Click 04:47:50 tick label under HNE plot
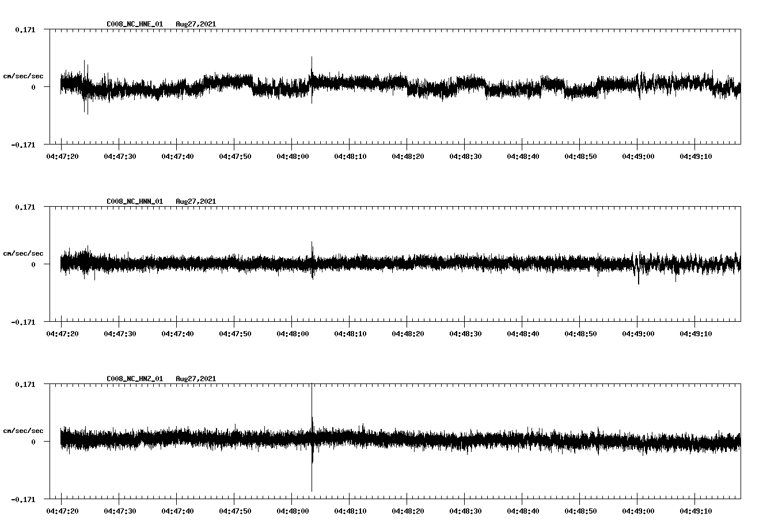The height and width of the screenshot is (532, 782). pyautogui.click(x=236, y=157)
